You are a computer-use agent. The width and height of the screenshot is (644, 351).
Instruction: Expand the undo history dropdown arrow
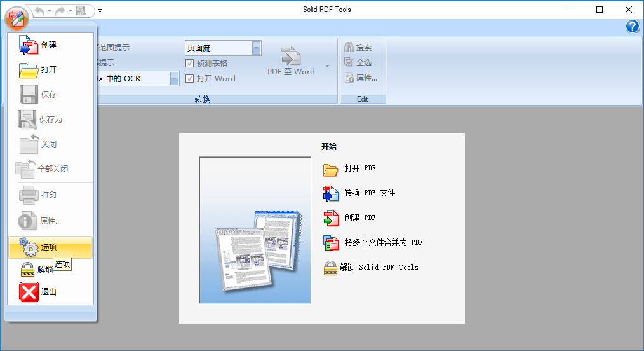[x=50, y=11]
